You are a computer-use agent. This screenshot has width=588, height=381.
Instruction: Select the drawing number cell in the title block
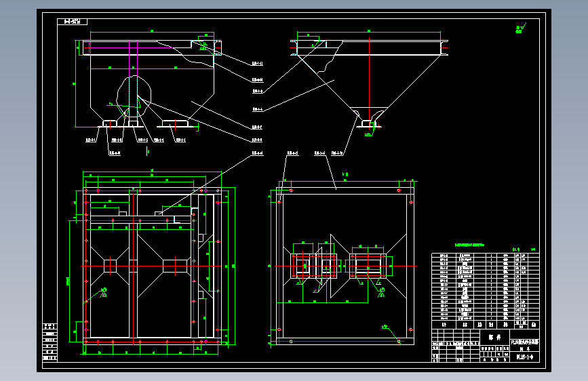524,357
